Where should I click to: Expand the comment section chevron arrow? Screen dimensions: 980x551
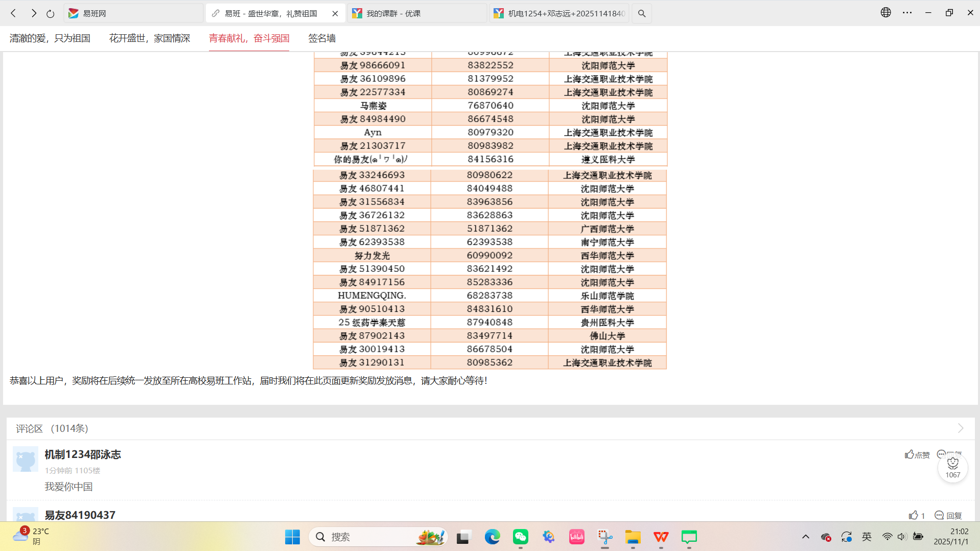point(961,428)
